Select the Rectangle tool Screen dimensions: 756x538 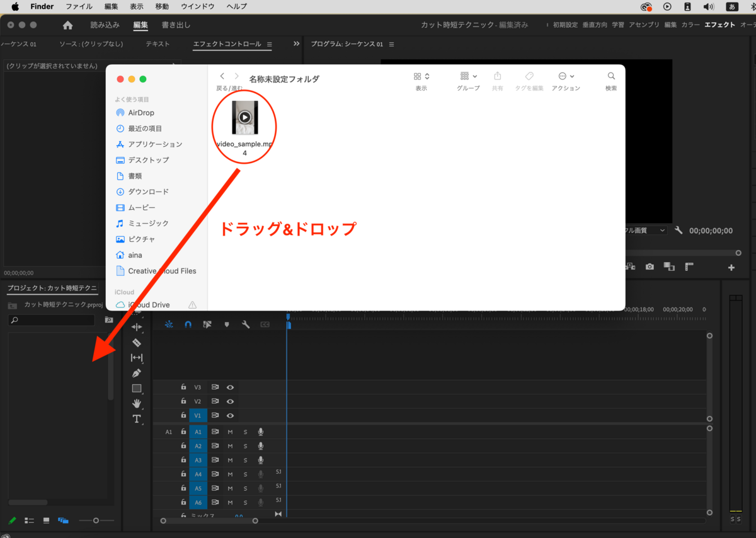137,388
